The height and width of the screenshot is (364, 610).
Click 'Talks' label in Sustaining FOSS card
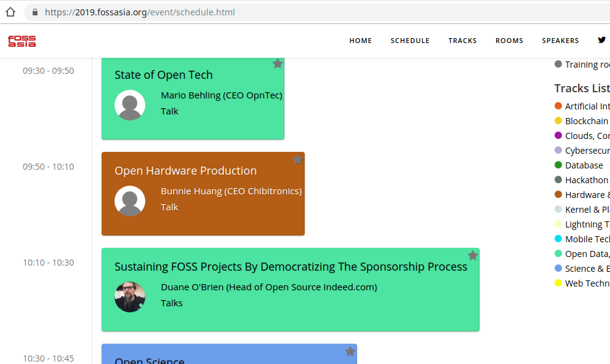click(172, 303)
